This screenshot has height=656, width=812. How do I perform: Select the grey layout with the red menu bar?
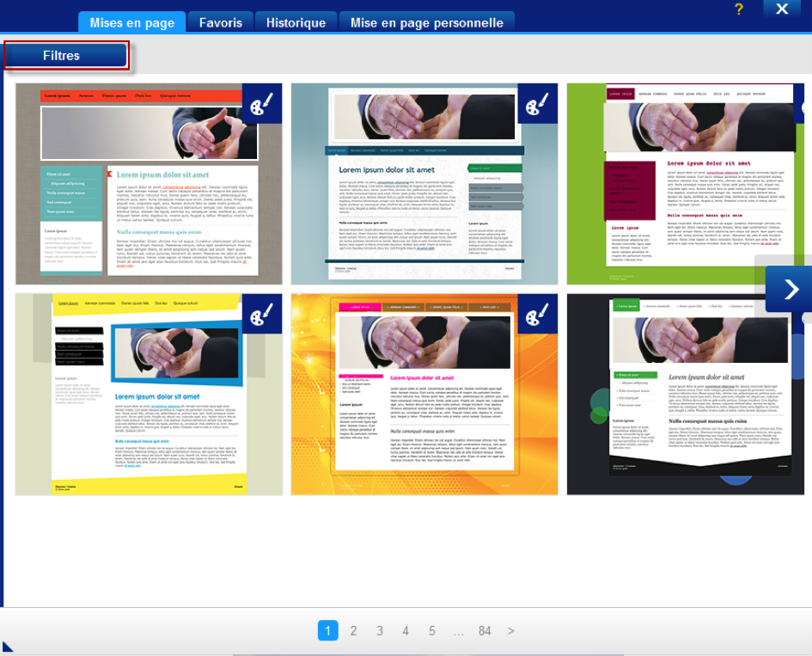[x=149, y=184]
